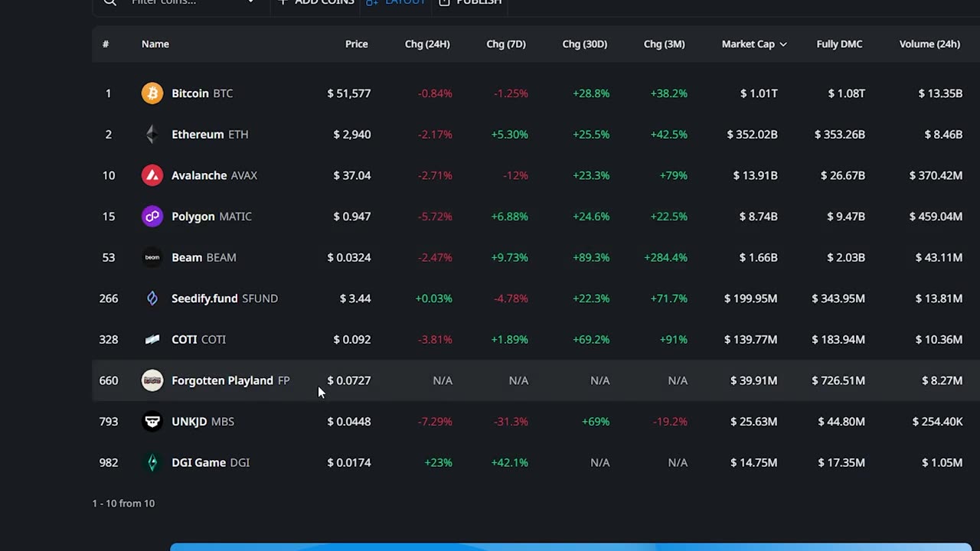Click the Bitcoin coin logo
Viewport: 980px width, 551px height.
click(152, 93)
